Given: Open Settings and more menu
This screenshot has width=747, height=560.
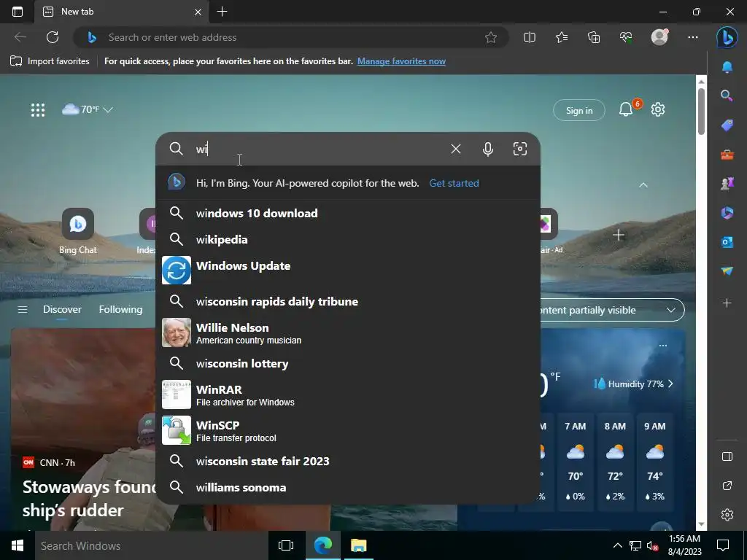Looking at the screenshot, I should (693, 37).
